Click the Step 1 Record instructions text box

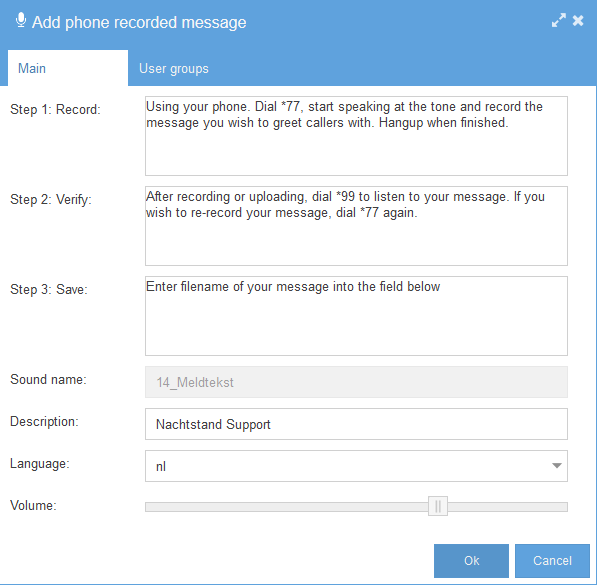tap(356, 136)
